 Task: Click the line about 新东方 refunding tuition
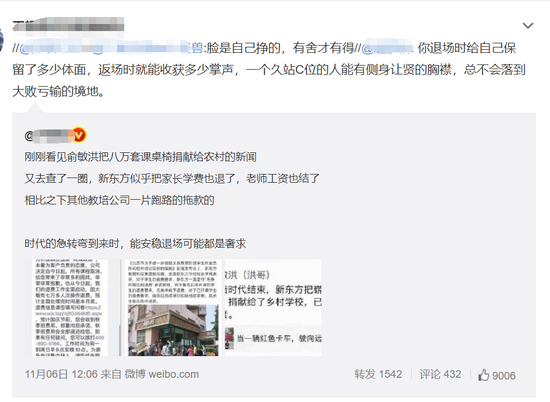[x=172, y=179]
